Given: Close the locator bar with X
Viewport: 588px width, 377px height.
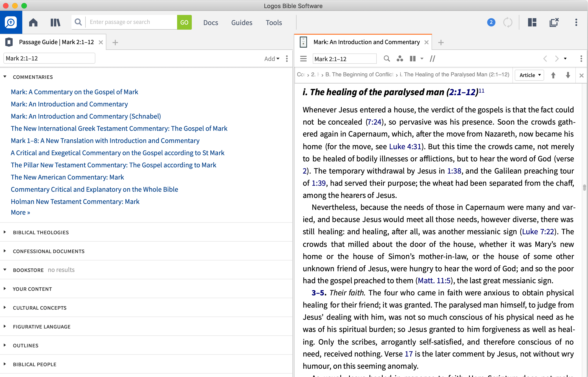Looking at the screenshot, I should (x=582, y=76).
